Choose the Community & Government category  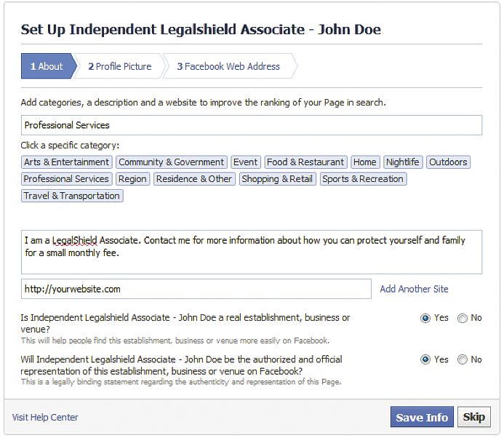[172, 162]
